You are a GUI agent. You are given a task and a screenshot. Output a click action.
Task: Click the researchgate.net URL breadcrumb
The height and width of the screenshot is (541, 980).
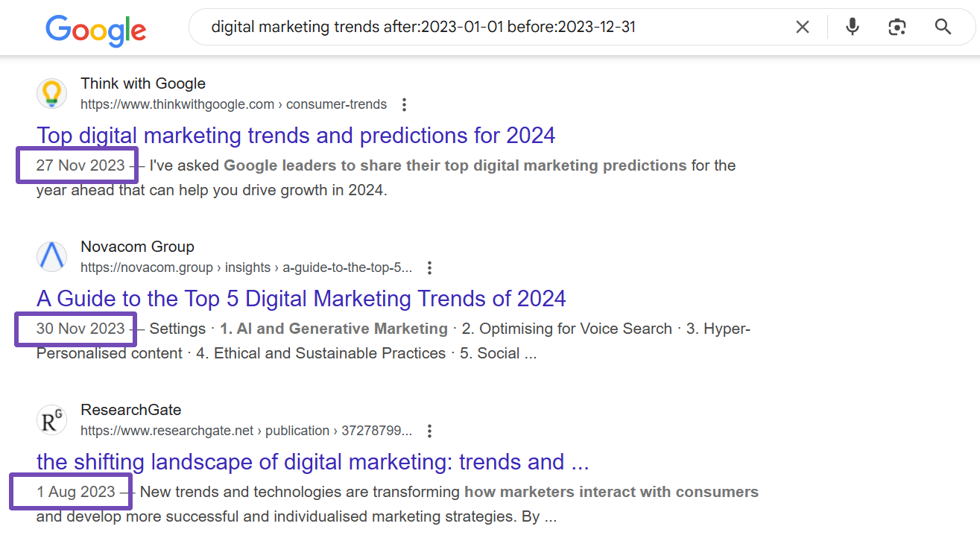click(246, 431)
